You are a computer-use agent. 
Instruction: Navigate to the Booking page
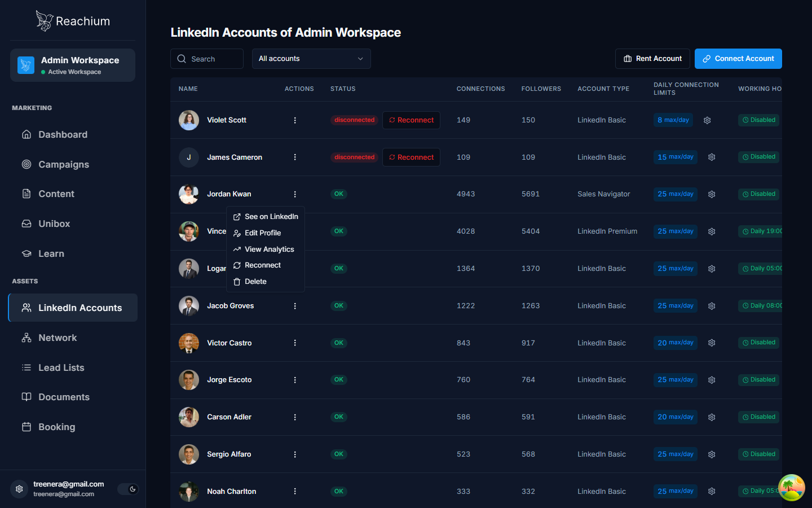[x=73, y=427]
